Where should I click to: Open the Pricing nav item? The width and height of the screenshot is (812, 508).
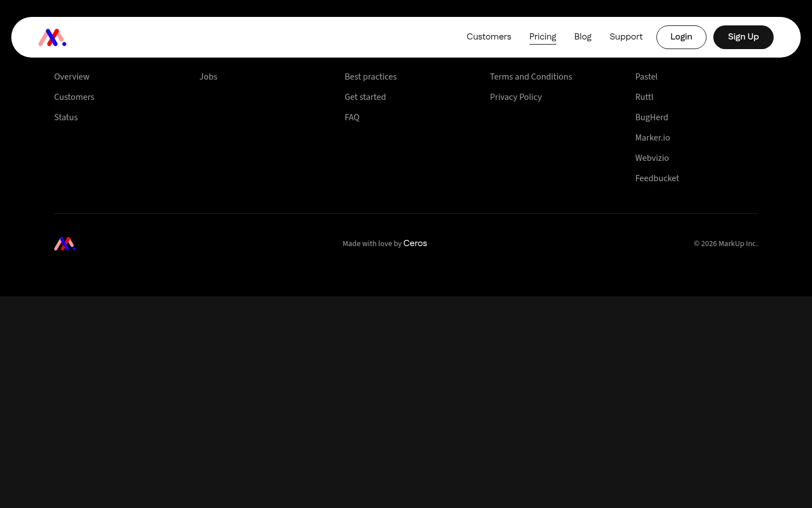(542, 37)
